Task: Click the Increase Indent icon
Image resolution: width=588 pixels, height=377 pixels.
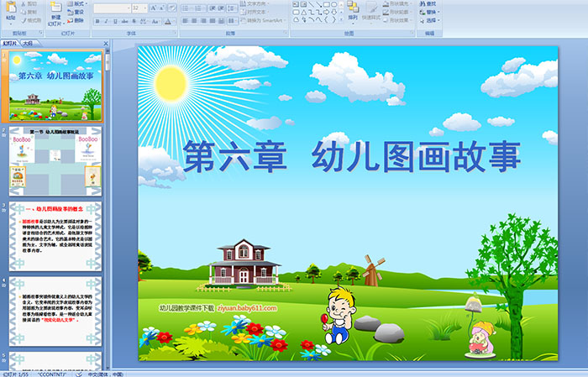Action: point(221,8)
